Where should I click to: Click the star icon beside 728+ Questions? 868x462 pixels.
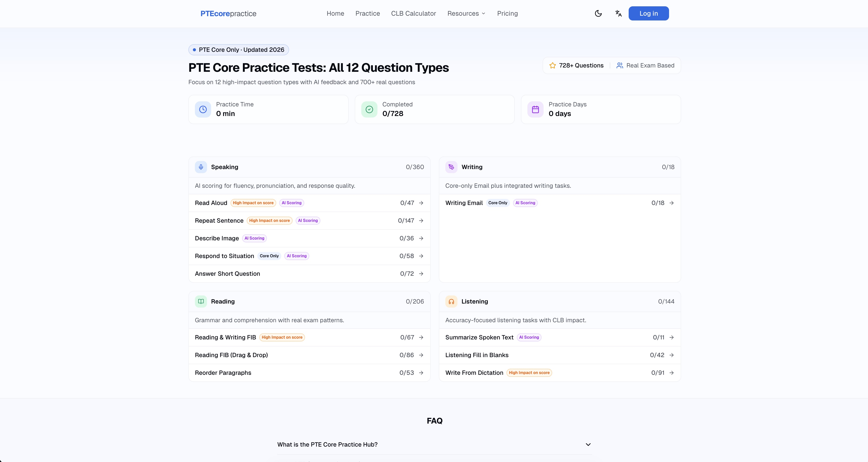click(x=553, y=65)
